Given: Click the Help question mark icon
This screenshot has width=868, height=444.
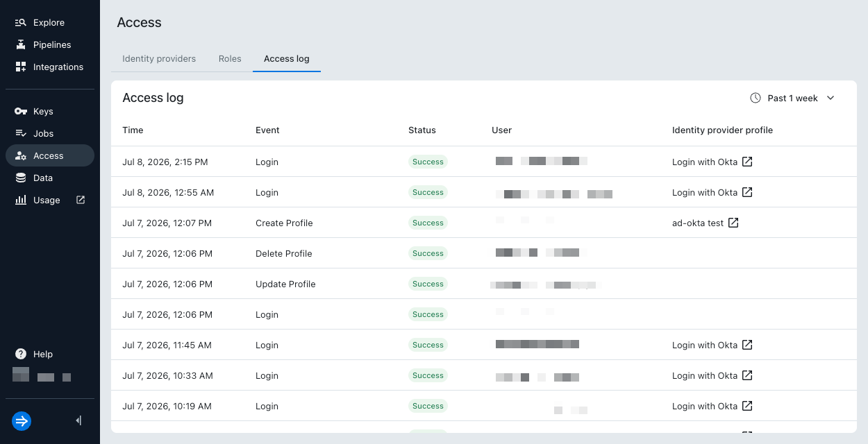Looking at the screenshot, I should pyautogui.click(x=21, y=354).
